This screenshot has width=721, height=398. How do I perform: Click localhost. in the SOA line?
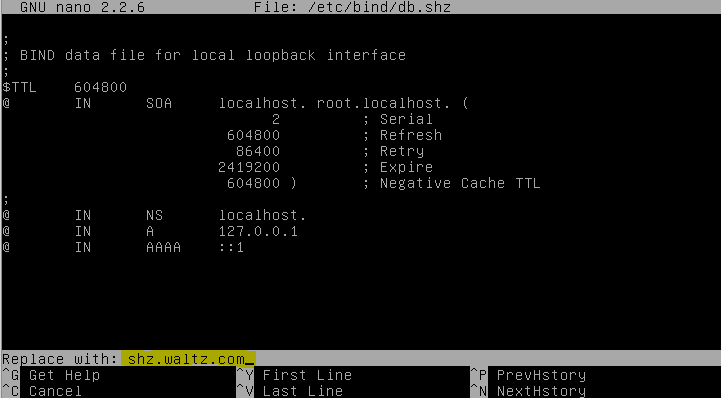tap(262, 103)
